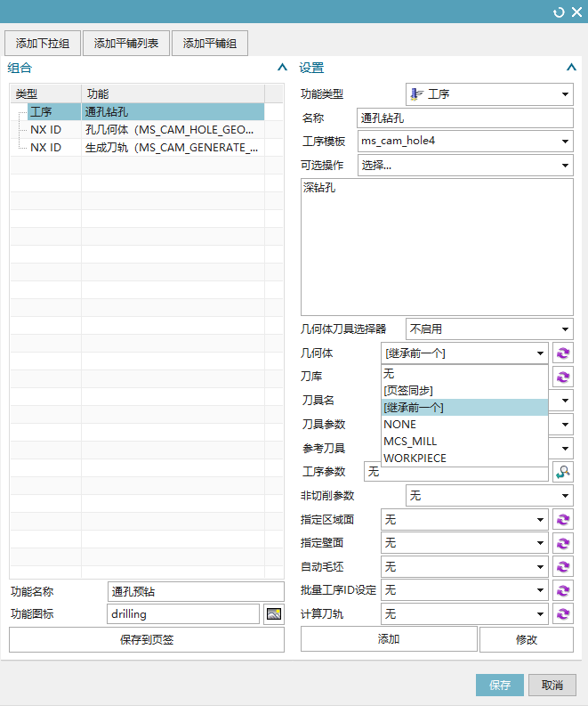Click the refresh icon beside 自动毛坯

563,566
